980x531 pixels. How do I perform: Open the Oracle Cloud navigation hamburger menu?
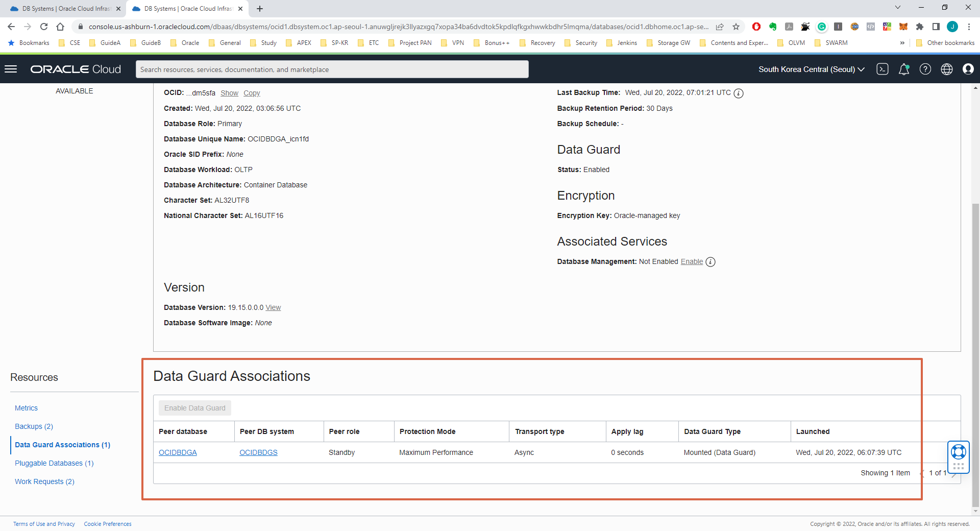point(11,69)
